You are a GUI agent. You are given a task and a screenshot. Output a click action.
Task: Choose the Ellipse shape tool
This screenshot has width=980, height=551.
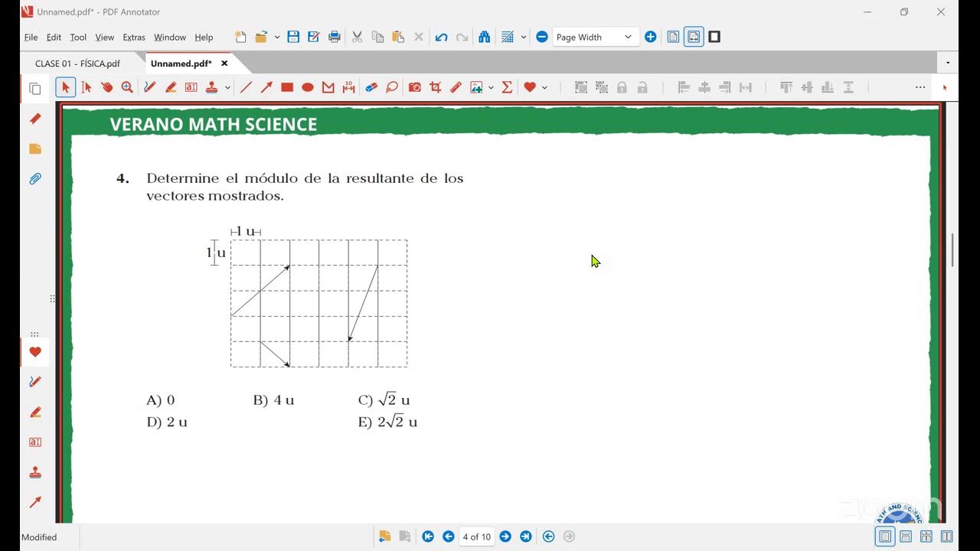click(x=308, y=87)
